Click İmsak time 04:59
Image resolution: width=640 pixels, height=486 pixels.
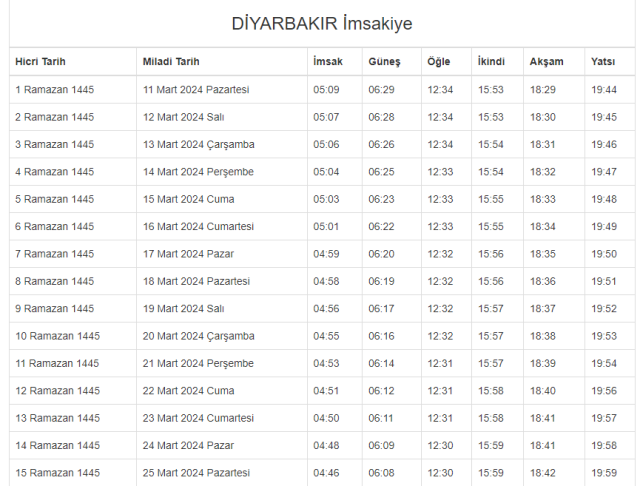[x=326, y=254]
